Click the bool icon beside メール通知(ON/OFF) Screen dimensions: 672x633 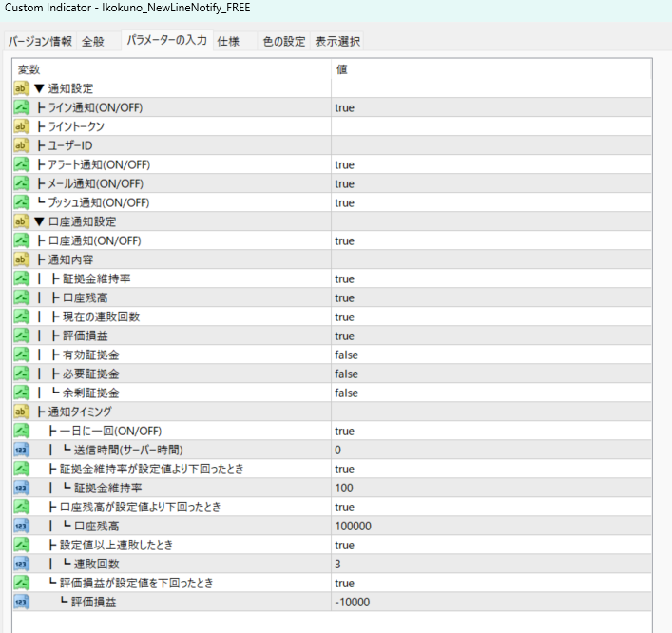22,183
